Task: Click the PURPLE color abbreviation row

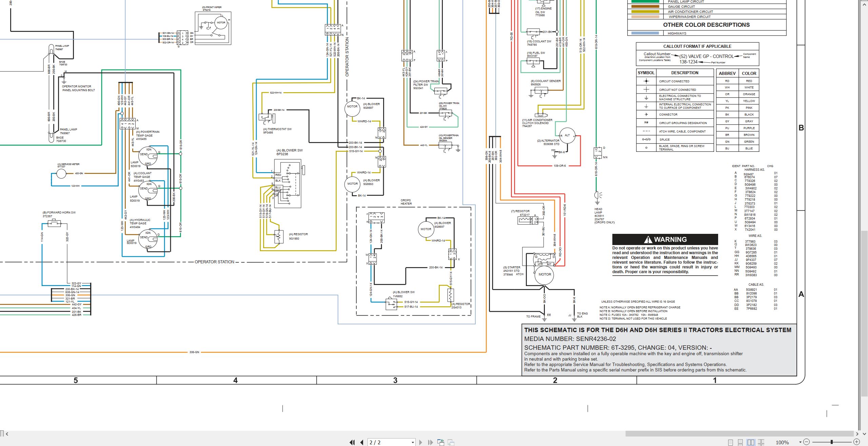Action: pos(737,128)
